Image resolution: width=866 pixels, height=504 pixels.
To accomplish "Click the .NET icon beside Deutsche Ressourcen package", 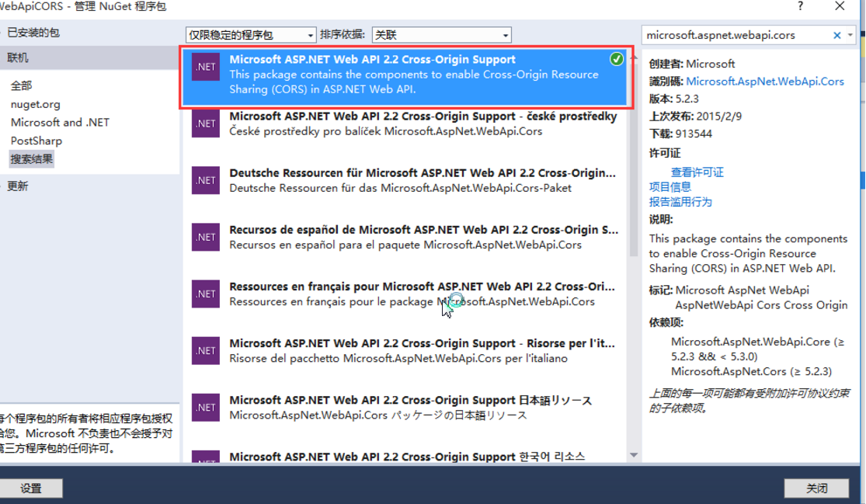I will 206,180.
